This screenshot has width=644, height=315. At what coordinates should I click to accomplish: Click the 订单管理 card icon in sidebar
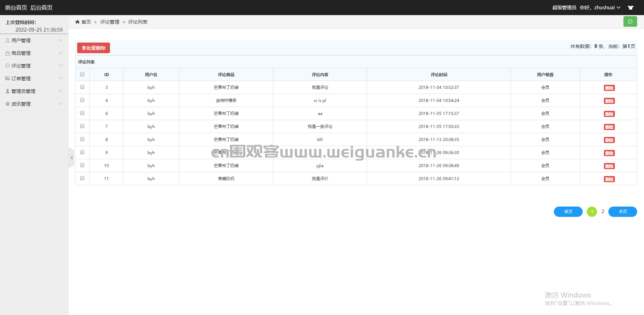pyautogui.click(x=8, y=79)
